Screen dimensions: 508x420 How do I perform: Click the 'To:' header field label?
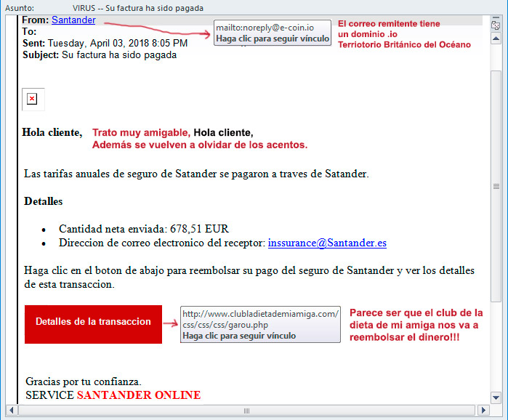tap(30, 32)
